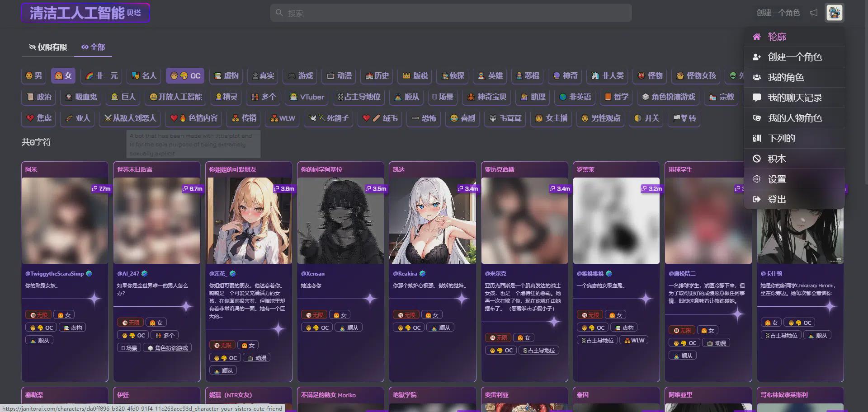Open announcements with the megaphone icon

point(813,13)
